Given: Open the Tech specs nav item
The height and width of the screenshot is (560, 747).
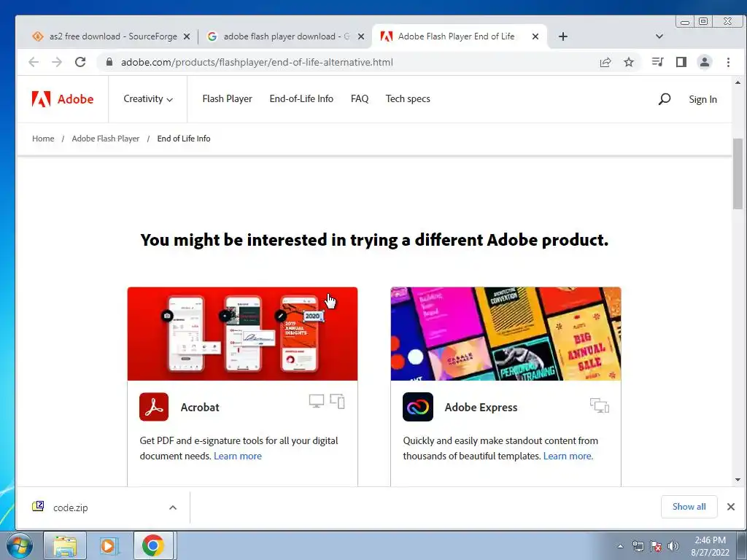Looking at the screenshot, I should (408, 99).
